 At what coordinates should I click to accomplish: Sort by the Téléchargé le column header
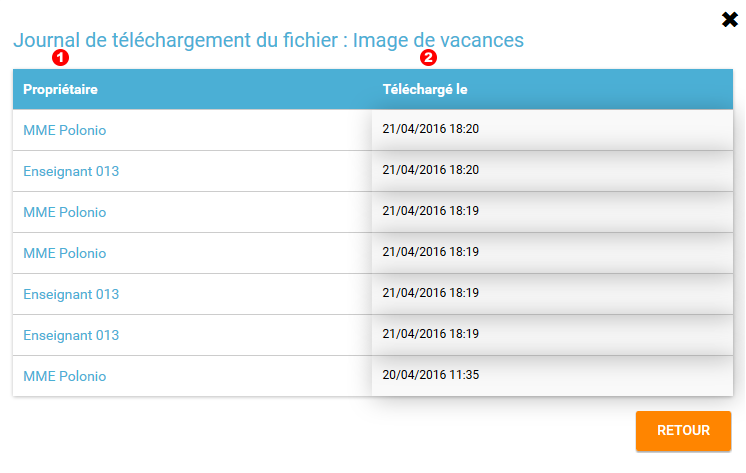coord(425,90)
